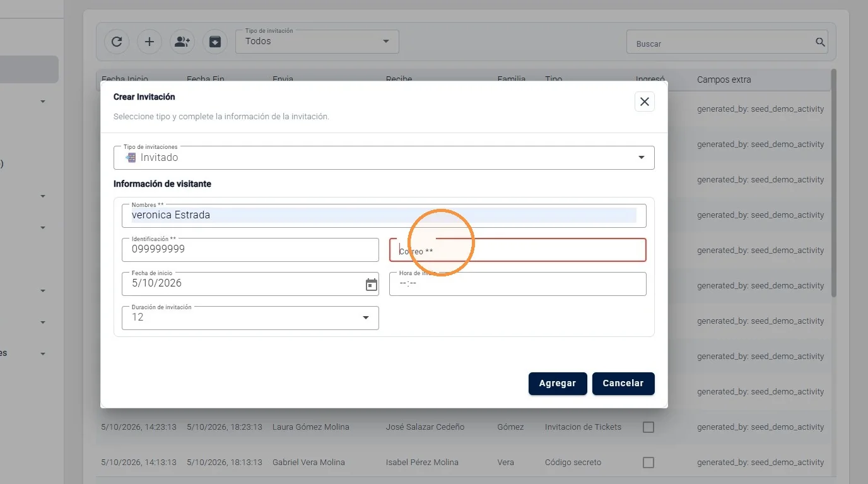Click the archive box icon in toolbar
The width and height of the screenshot is (868, 484).
click(x=215, y=42)
